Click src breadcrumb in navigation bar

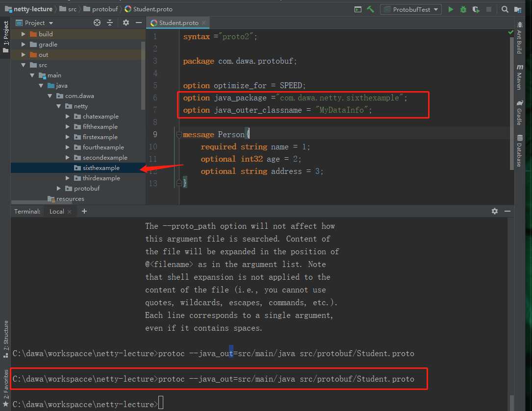point(68,9)
